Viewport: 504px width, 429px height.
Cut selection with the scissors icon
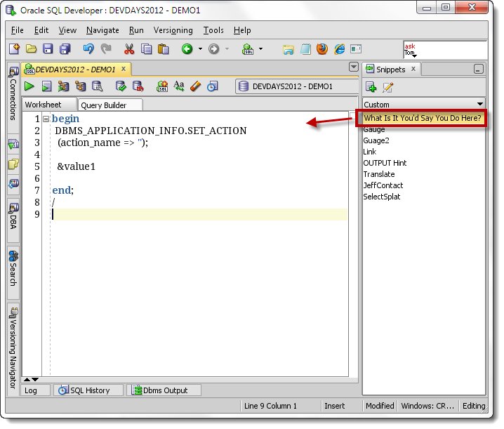coord(129,49)
